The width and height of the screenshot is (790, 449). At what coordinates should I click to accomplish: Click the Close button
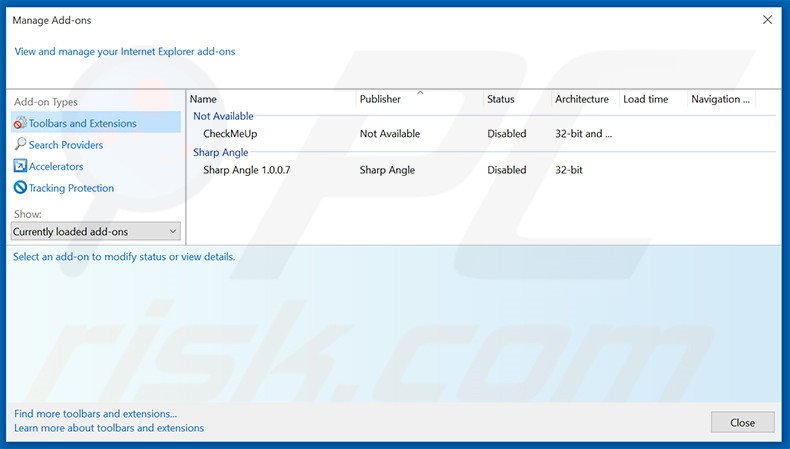click(742, 422)
